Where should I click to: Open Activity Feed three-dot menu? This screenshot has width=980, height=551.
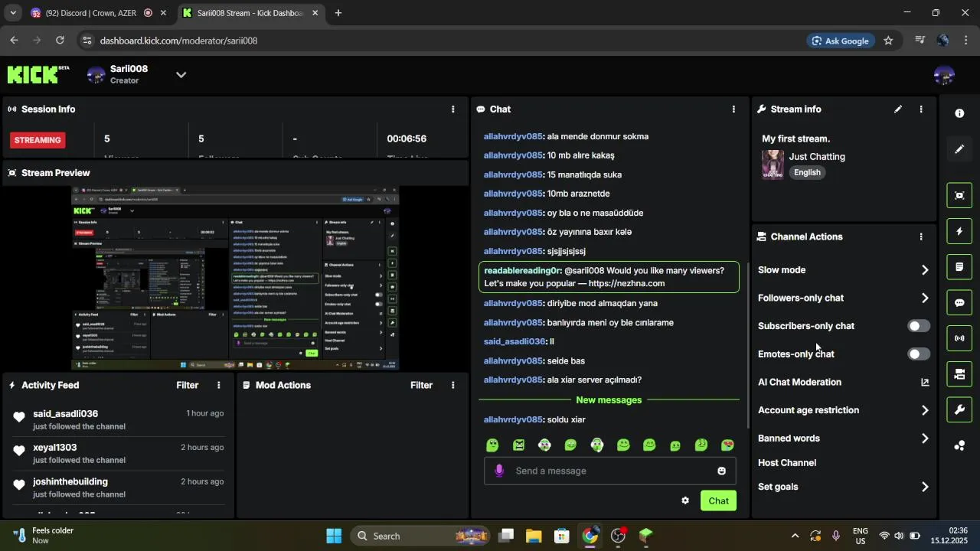[x=218, y=385]
